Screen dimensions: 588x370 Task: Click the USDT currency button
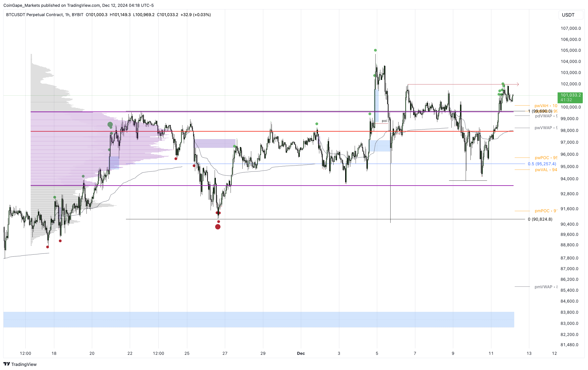[571, 15]
